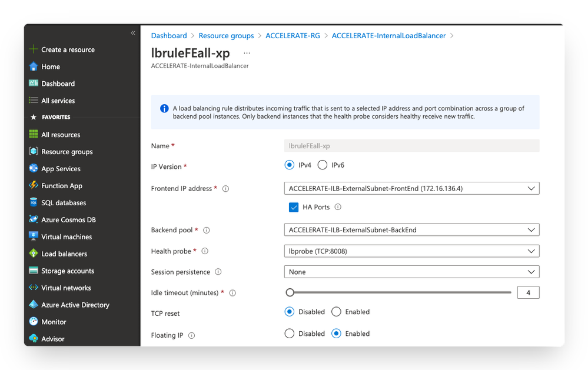Viewport: 588px width, 370px height.
Task: Collapse the sidebar with the double chevron
Action: (x=133, y=33)
